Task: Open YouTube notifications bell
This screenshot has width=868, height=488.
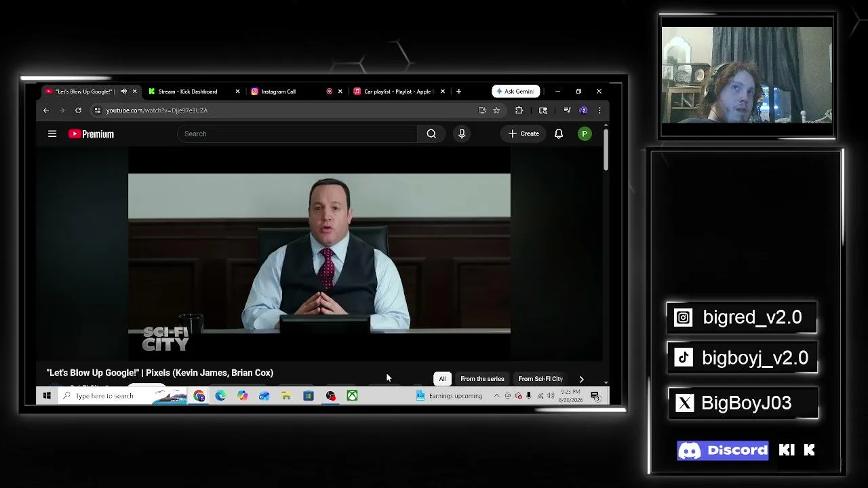Action: [559, 134]
